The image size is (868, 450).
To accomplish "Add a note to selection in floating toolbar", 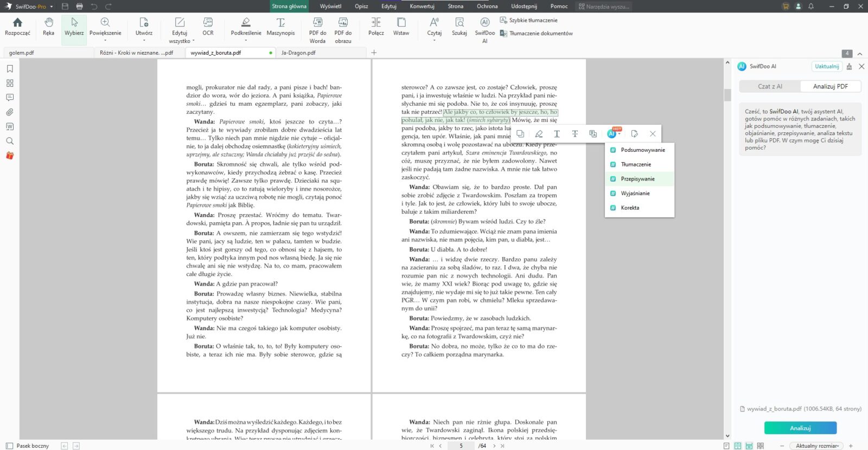I will 634,134.
